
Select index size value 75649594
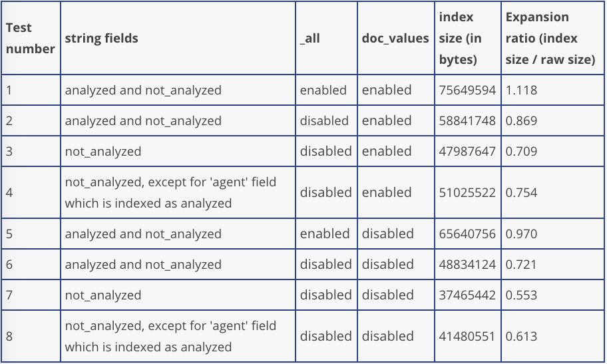[467, 91]
